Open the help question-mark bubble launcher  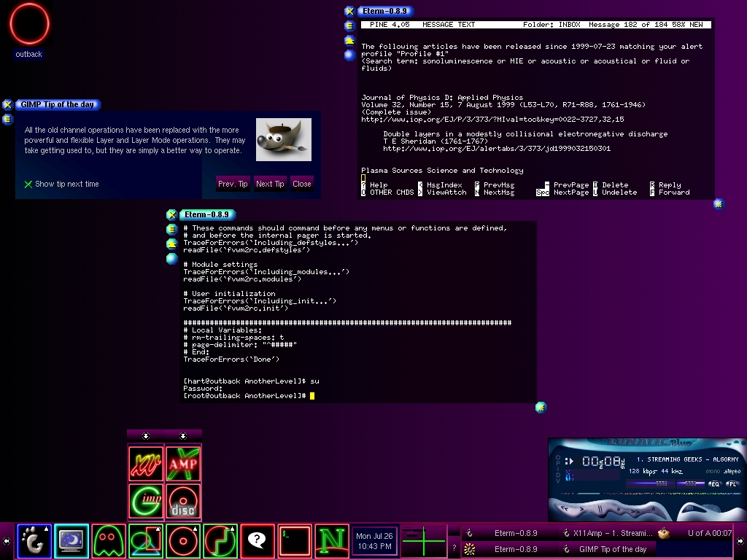coord(258,541)
